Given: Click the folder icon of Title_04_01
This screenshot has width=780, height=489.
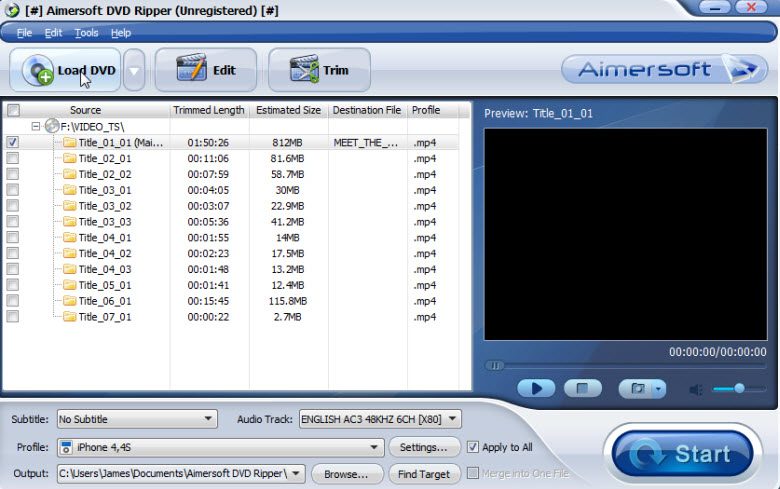Looking at the screenshot, I should coord(70,238).
